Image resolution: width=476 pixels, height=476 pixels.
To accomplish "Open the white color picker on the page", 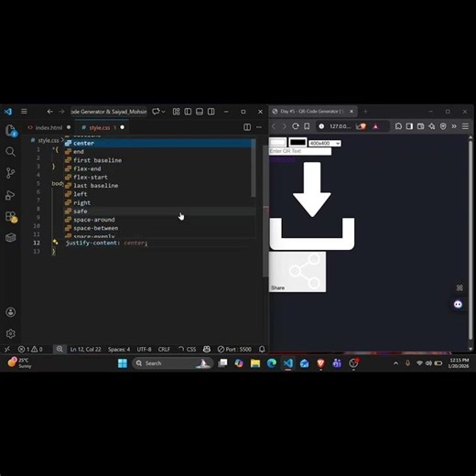I will pos(277,142).
